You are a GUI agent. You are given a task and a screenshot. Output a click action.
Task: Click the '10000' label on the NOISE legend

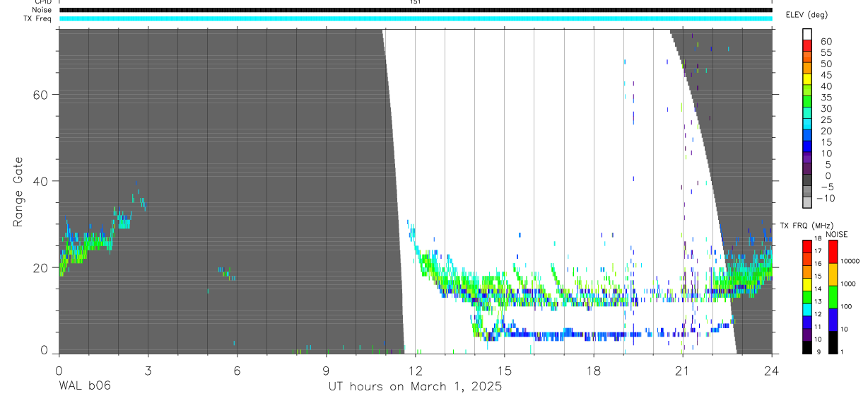850,261
